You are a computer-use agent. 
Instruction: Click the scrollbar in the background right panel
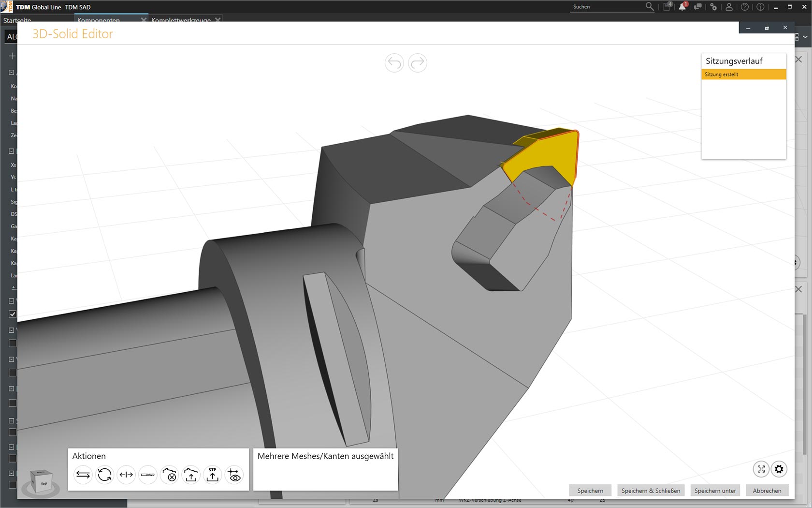(x=805, y=385)
